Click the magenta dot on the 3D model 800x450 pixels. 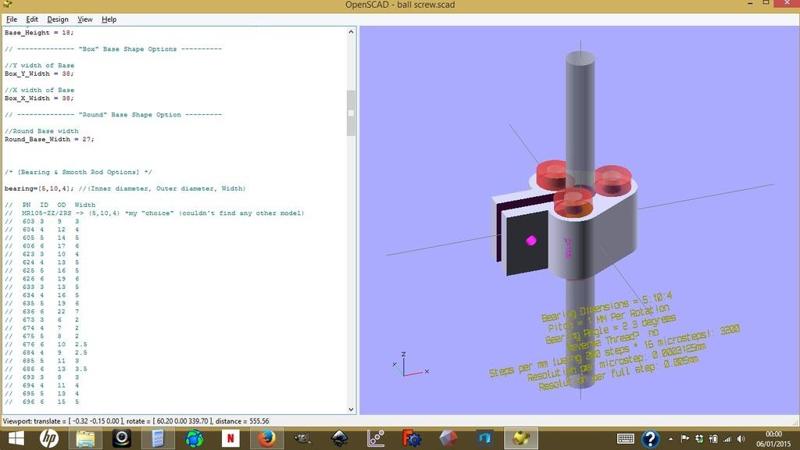pos(531,240)
